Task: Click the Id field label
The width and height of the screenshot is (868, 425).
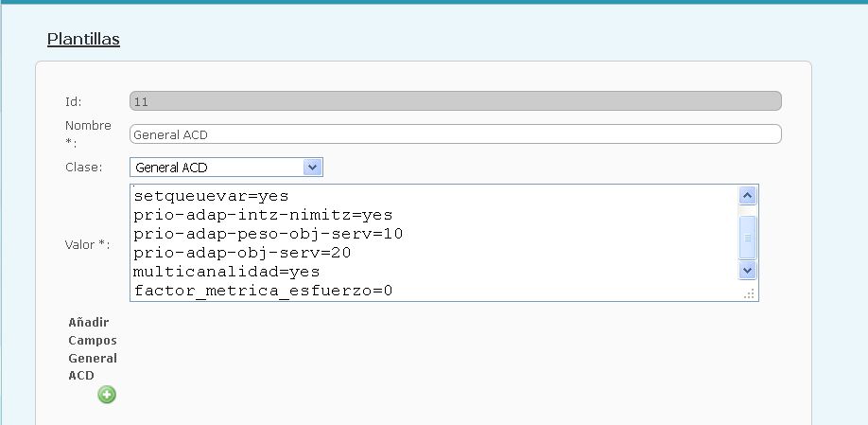Action: pyautogui.click(x=74, y=101)
